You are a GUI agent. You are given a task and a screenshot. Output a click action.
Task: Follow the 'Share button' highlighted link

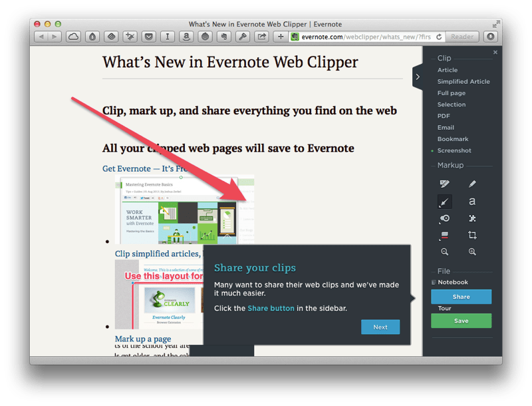[271, 308]
